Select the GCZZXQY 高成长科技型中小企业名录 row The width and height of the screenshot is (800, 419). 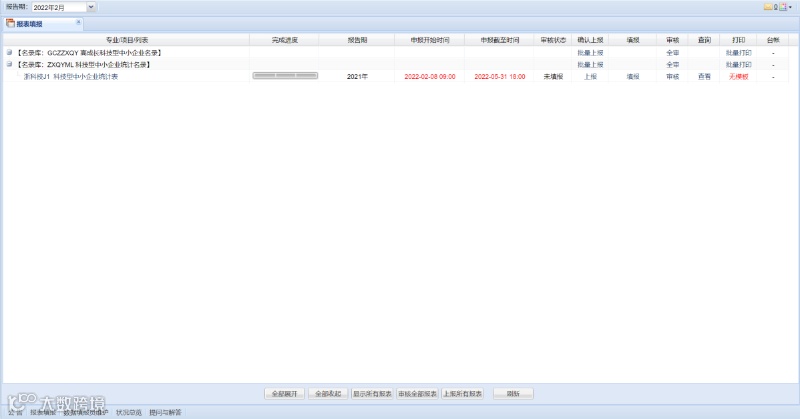(x=89, y=53)
